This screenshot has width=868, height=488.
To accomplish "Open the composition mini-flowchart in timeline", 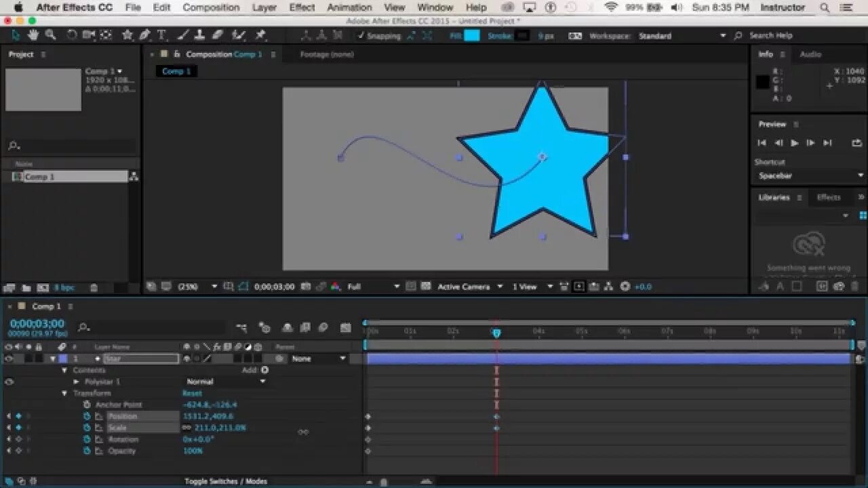I will tap(241, 328).
